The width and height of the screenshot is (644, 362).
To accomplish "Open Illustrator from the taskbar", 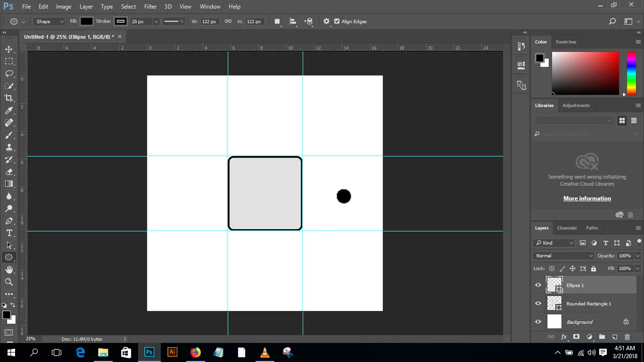I will (172, 352).
